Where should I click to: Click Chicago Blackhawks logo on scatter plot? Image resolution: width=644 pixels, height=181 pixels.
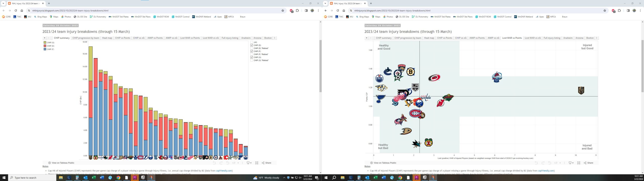(428, 143)
